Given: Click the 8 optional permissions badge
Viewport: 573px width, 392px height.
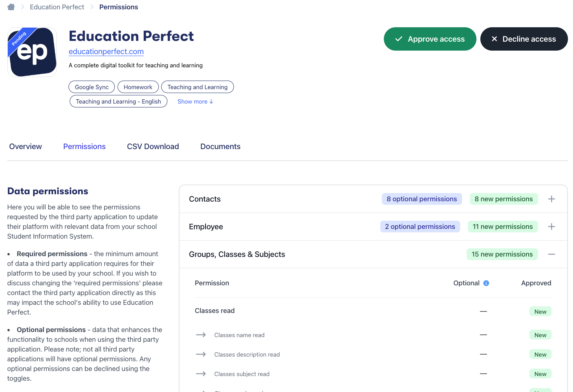Looking at the screenshot, I should 422,199.
